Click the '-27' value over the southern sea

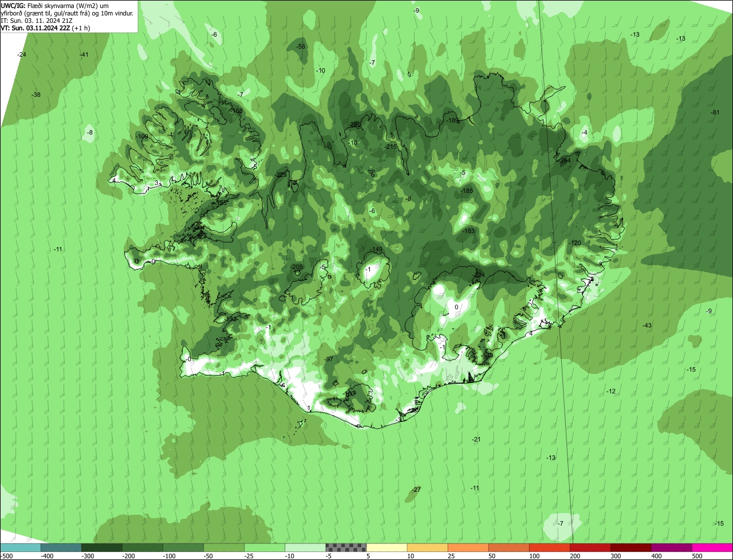click(416, 490)
